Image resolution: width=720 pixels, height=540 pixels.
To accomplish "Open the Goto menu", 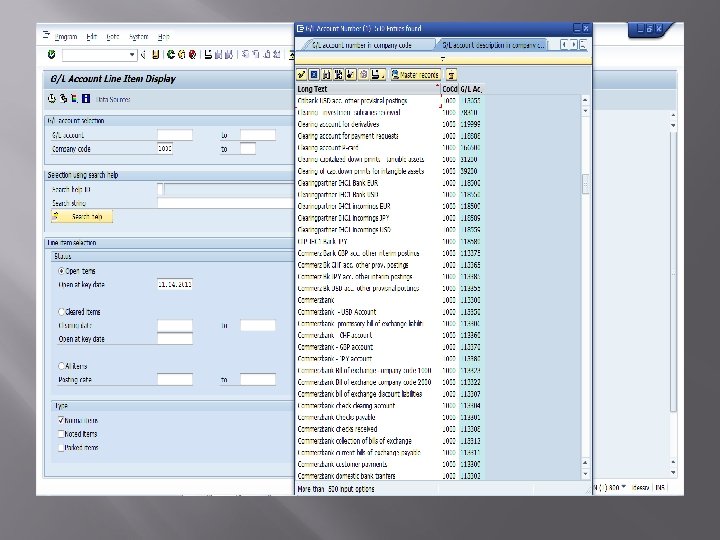I will click(x=113, y=37).
